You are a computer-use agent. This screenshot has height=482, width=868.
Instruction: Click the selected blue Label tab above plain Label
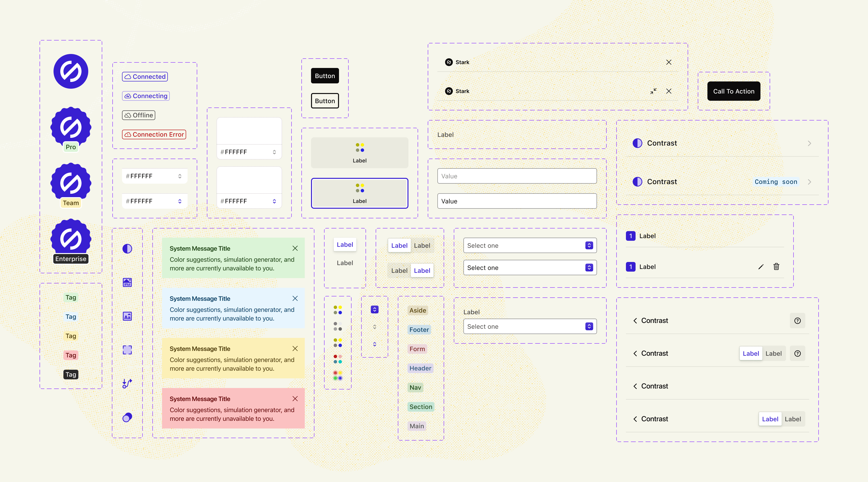(x=345, y=245)
